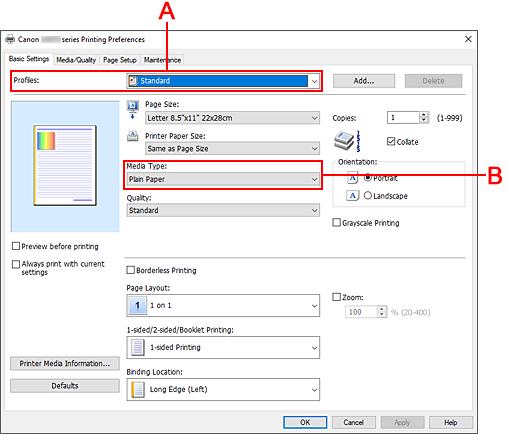Image resolution: width=508 pixels, height=434 pixels.
Task: Click the Defaults button
Action: [65, 386]
